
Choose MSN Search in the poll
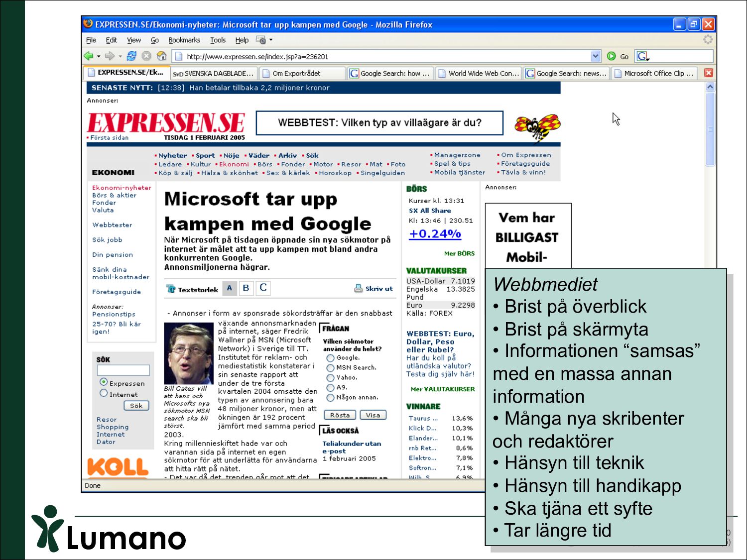330,368
